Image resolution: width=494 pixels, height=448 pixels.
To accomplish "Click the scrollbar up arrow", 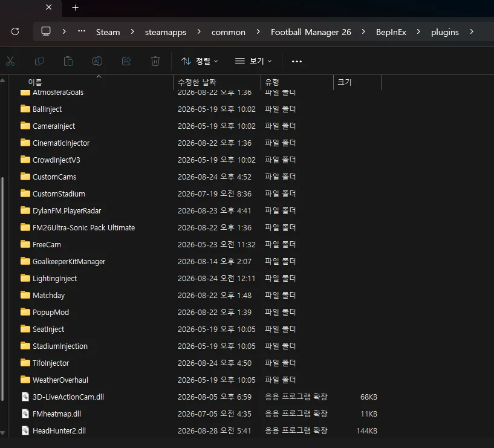I will (2, 80).
